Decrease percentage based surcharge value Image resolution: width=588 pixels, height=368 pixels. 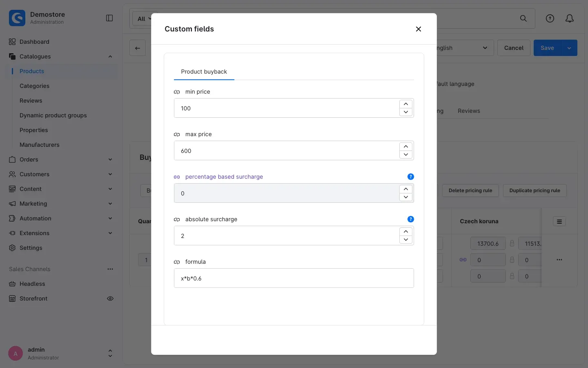pyautogui.click(x=406, y=197)
